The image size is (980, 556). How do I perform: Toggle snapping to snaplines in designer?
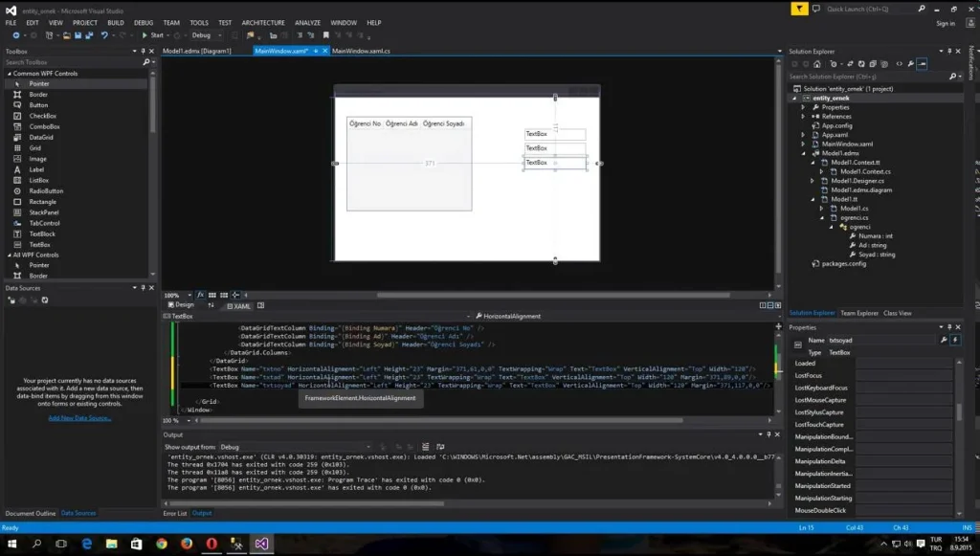coord(235,295)
